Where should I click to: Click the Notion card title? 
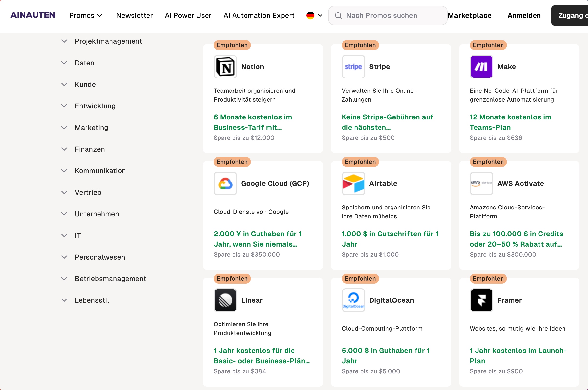click(x=252, y=67)
